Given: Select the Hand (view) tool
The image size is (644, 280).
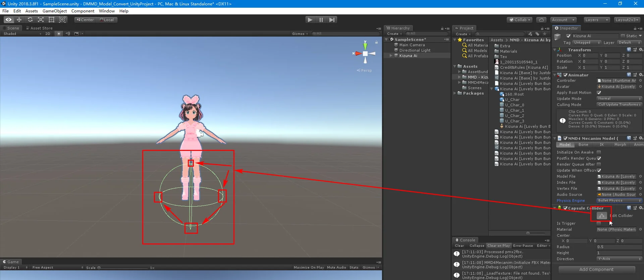Looking at the screenshot, I should click(8, 20).
